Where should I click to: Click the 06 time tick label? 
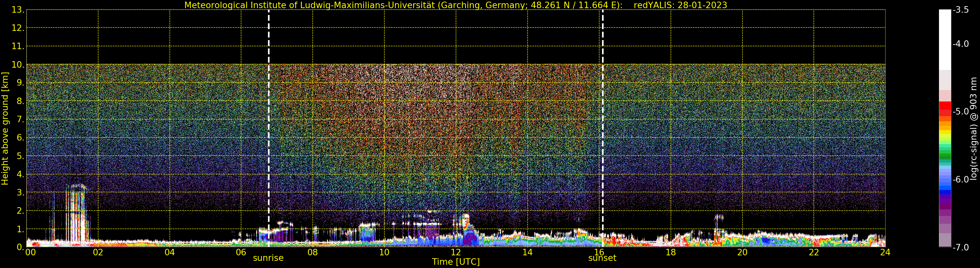[x=241, y=252]
